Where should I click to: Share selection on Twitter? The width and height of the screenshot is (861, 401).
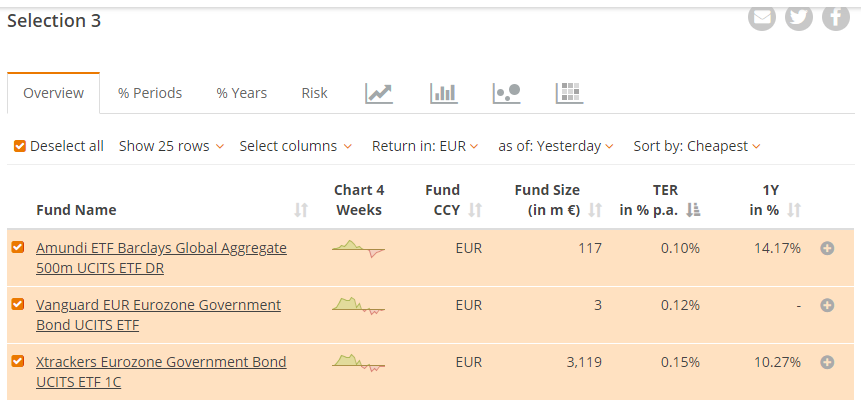(798, 17)
